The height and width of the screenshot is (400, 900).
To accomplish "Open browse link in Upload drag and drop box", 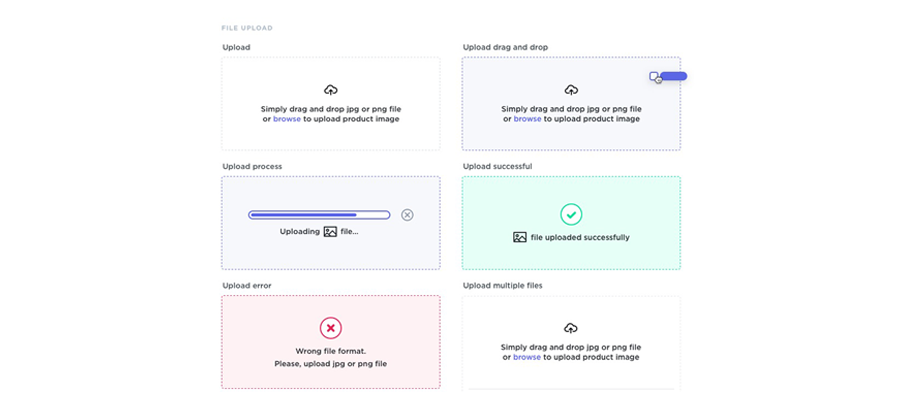I will (527, 119).
